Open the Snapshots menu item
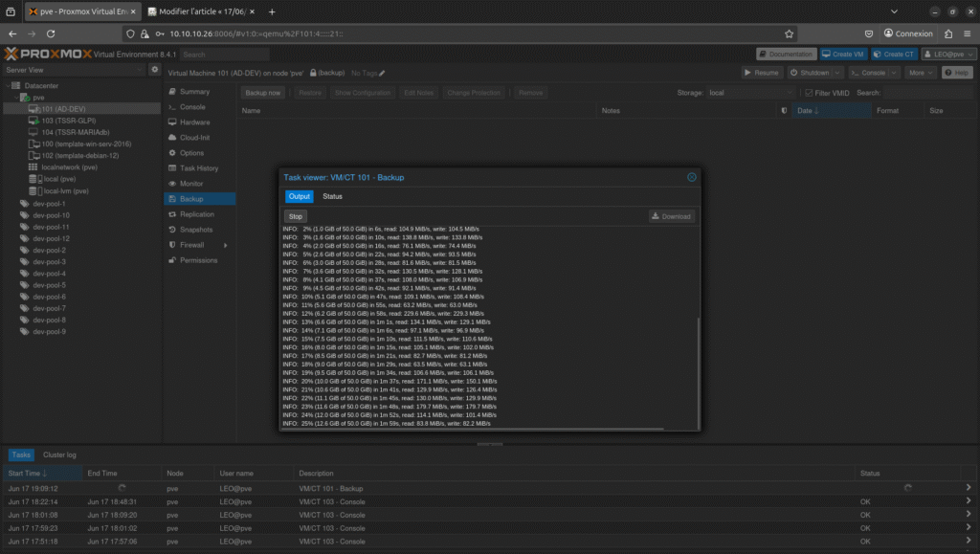The width and height of the screenshot is (980, 554). coord(195,230)
